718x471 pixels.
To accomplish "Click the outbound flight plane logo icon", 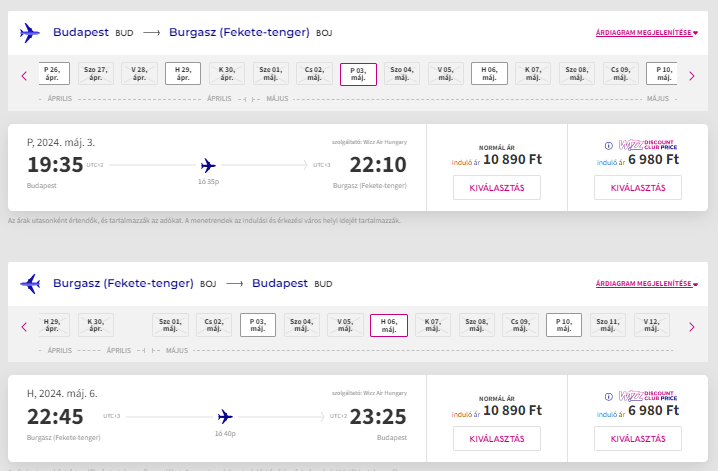I will point(30,33).
